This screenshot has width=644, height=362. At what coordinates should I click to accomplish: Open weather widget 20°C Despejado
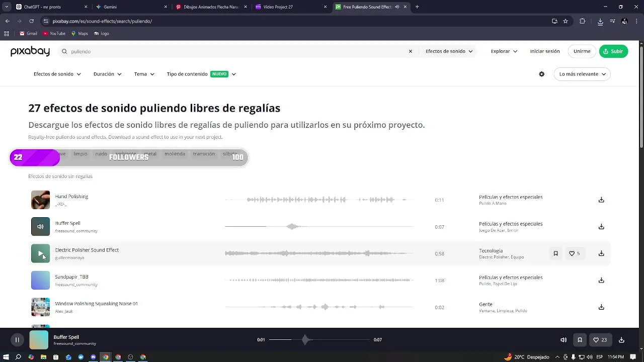pyautogui.click(x=527, y=357)
